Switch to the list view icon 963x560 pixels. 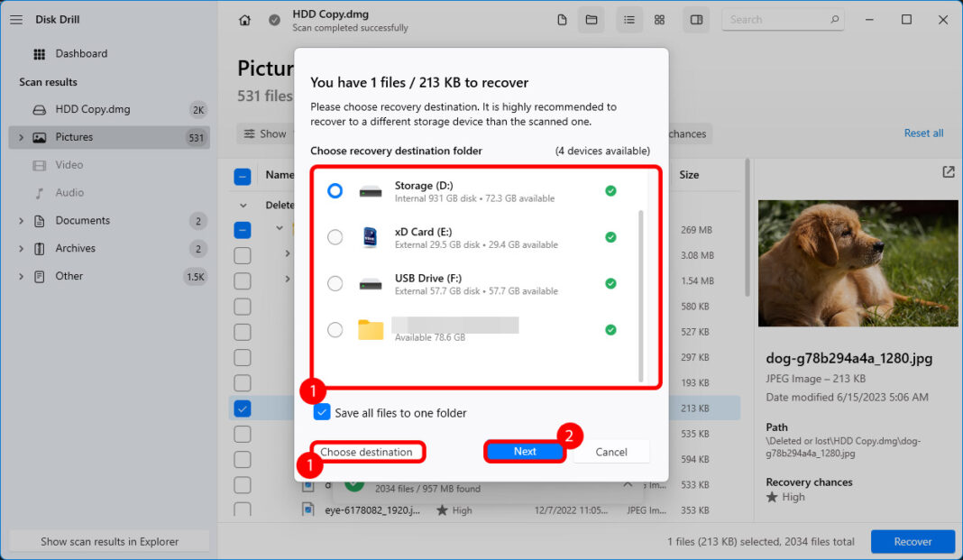point(629,20)
